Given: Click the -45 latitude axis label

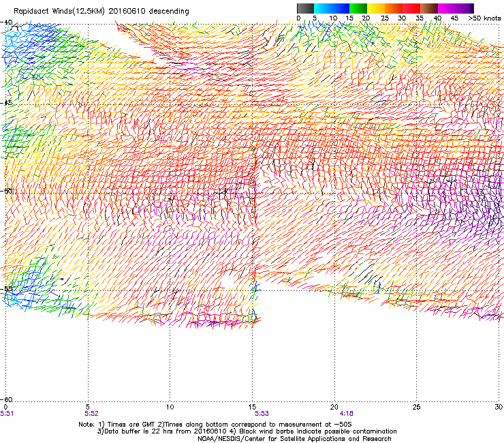Looking at the screenshot, I should (6, 103).
